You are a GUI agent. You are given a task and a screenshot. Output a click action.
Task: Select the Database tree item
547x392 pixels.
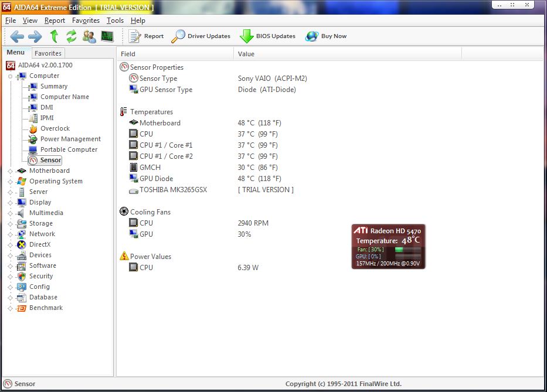[43, 298]
